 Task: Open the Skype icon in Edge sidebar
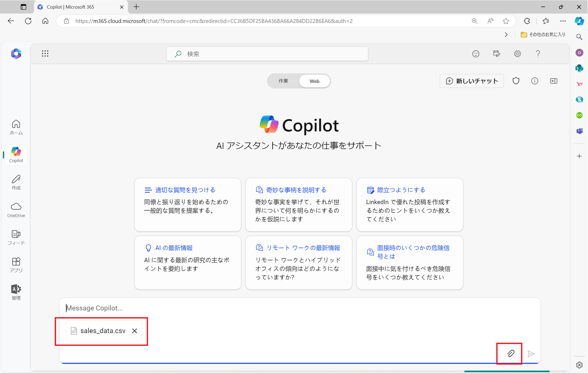point(579,100)
